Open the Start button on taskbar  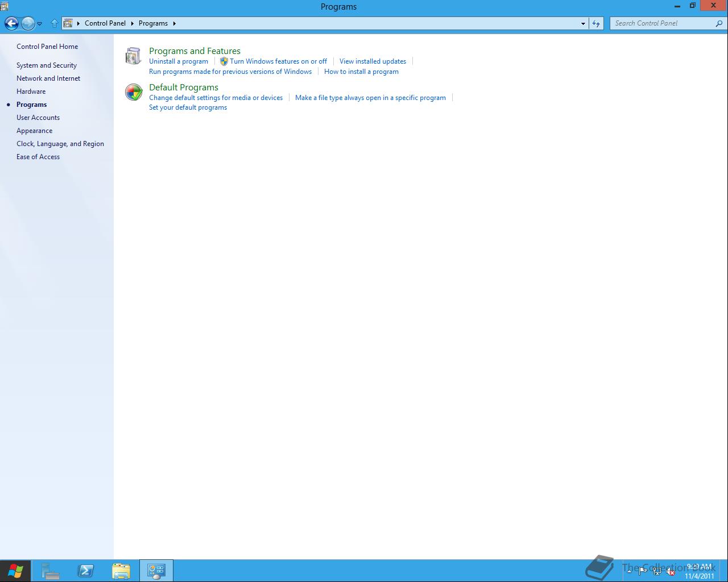15,571
